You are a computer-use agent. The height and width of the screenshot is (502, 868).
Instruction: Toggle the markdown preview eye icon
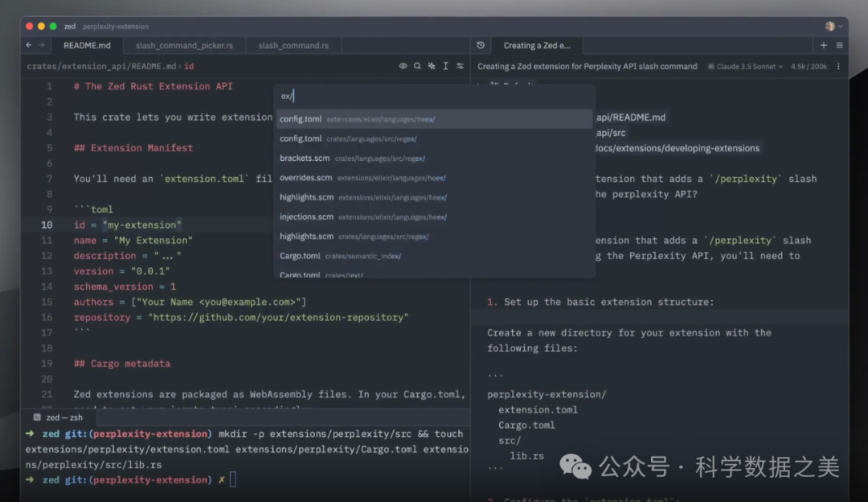point(403,66)
